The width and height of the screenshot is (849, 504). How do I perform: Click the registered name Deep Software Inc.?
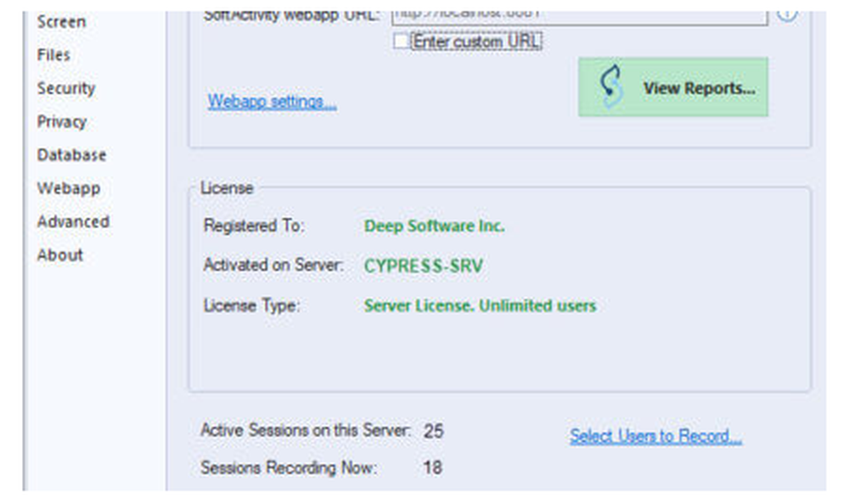434,226
